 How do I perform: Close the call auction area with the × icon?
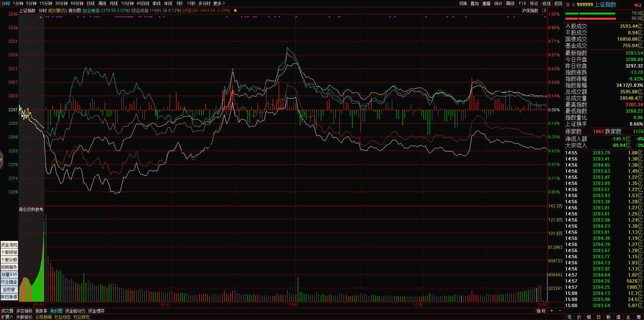(x=41, y=17)
